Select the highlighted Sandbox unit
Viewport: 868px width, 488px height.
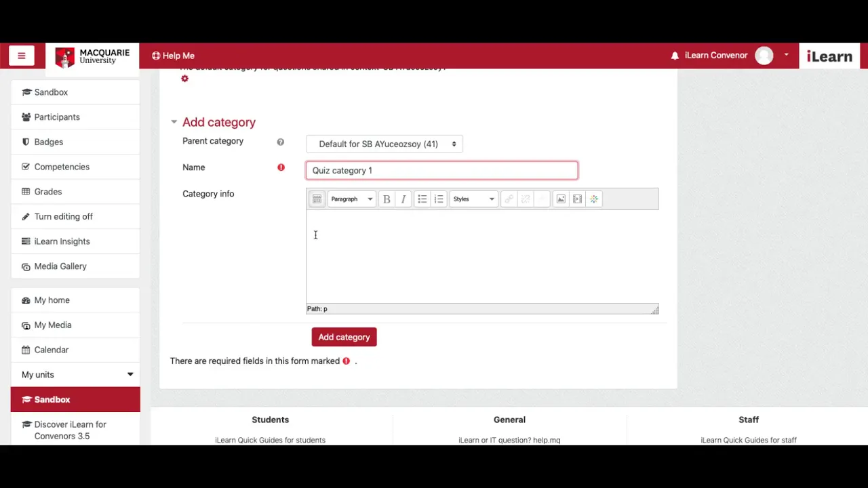pyautogui.click(x=75, y=400)
